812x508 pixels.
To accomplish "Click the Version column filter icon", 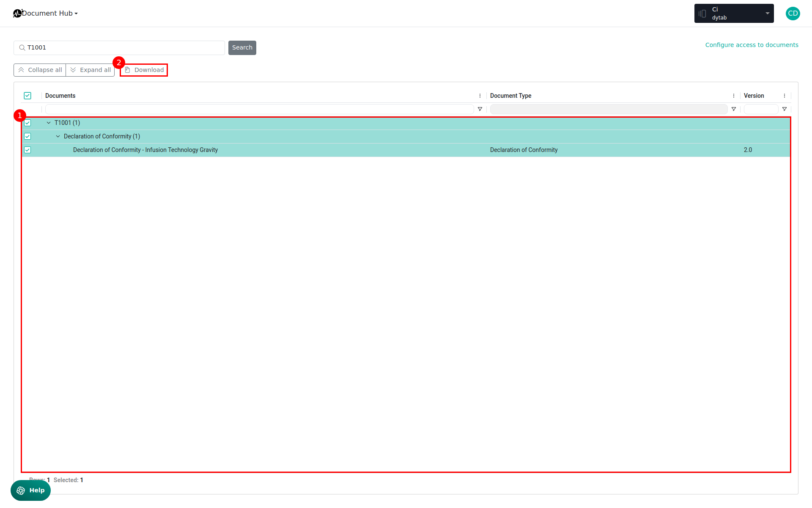I will (x=784, y=109).
